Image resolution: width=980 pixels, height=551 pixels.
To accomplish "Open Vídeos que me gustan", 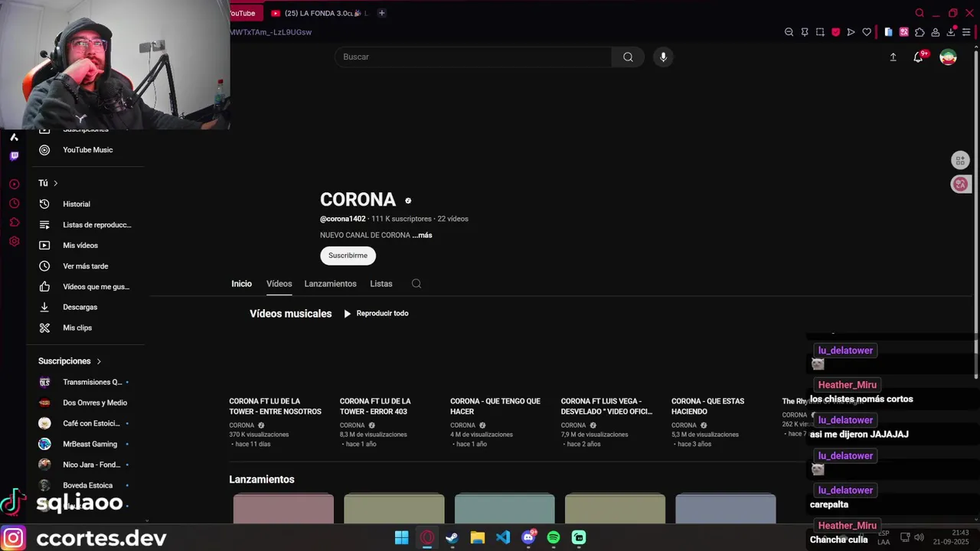I will (86, 287).
